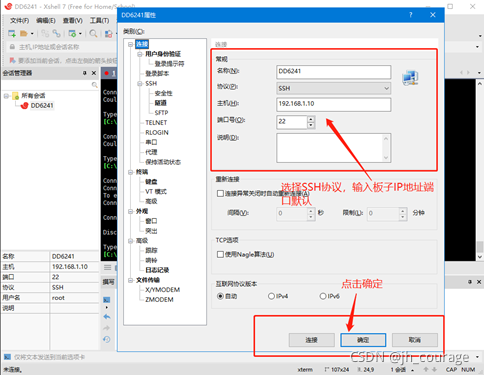Viewport: 484px width, 375px height.
Task: Select 保持活动状态 in category tree
Action: pos(163,162)
